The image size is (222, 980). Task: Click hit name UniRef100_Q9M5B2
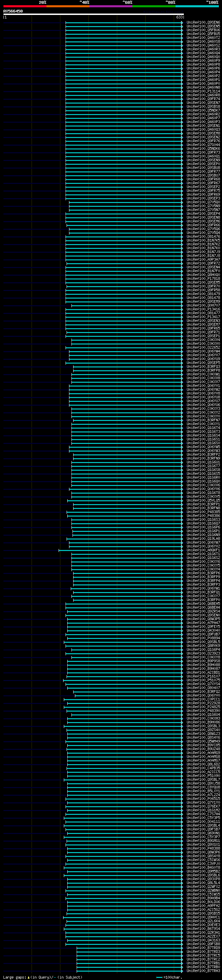203,871
